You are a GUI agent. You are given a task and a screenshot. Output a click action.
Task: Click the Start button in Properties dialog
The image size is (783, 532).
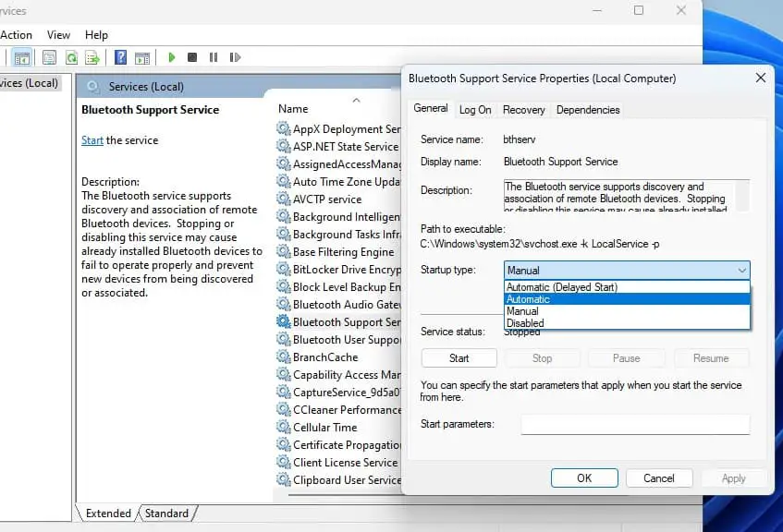(459, 358)
